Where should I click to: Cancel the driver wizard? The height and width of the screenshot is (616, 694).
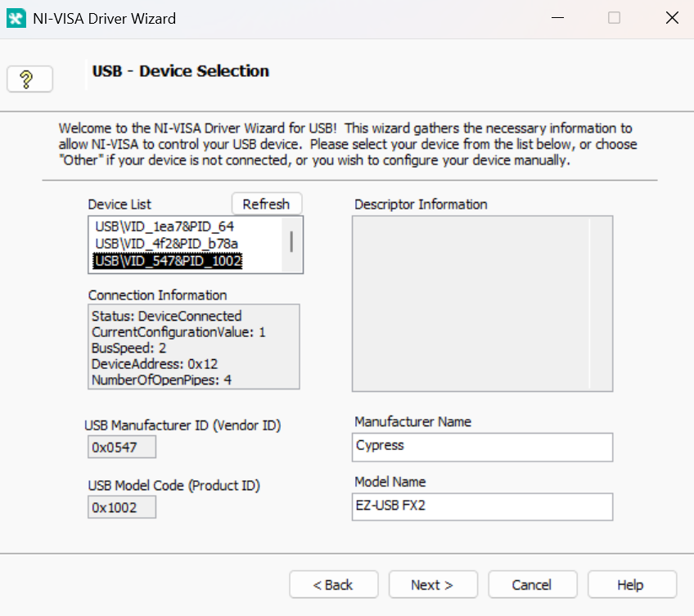[x=533, y=585]
